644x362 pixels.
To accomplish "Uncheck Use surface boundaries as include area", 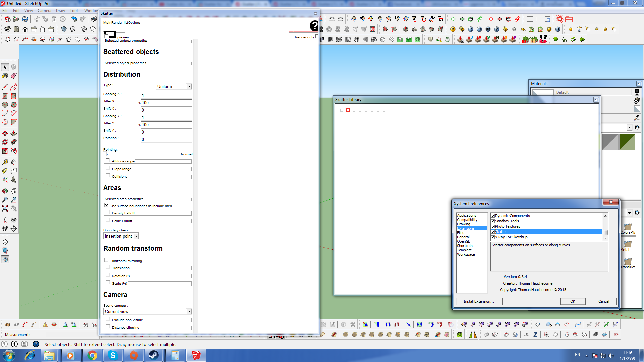I will [x=106, y=205].
